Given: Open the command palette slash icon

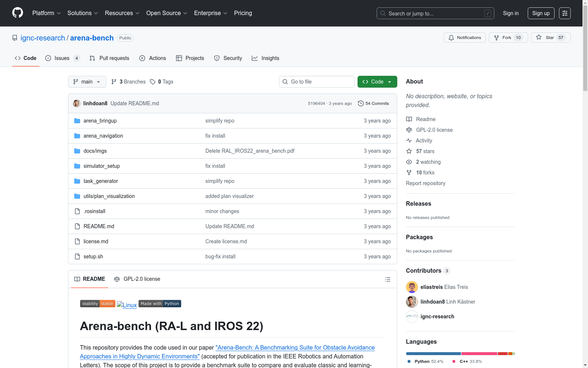Looking at the screenshot, I should (x=488, y=13).
